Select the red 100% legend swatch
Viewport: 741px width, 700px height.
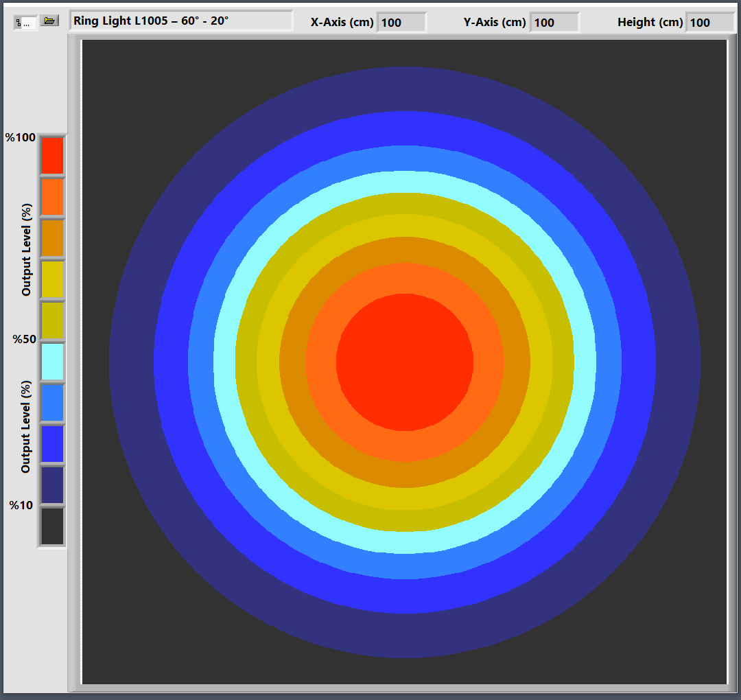(52, 156)
